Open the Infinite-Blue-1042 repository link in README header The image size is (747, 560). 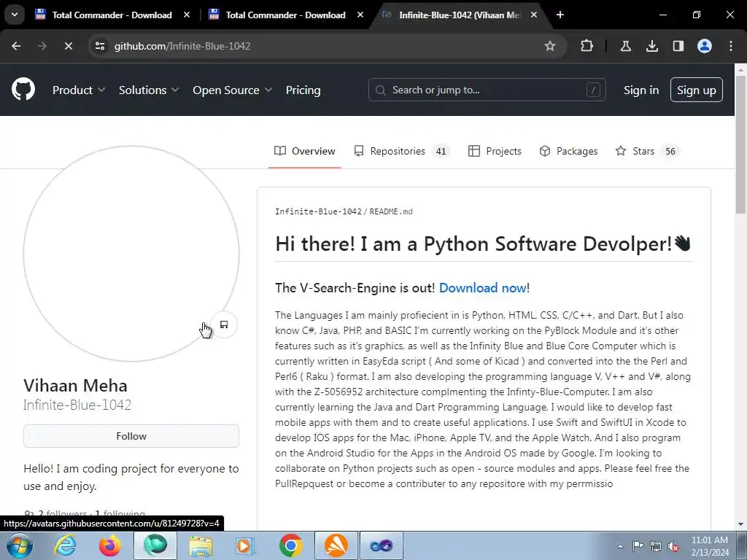click(x=318, y=211)
